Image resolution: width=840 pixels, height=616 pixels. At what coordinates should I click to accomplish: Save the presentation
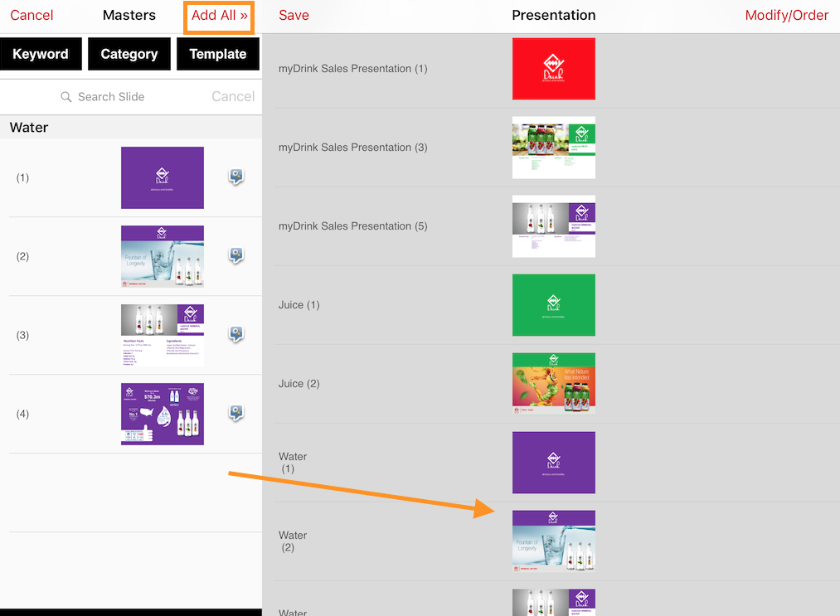pyautogui.click(x=294, y=16)
